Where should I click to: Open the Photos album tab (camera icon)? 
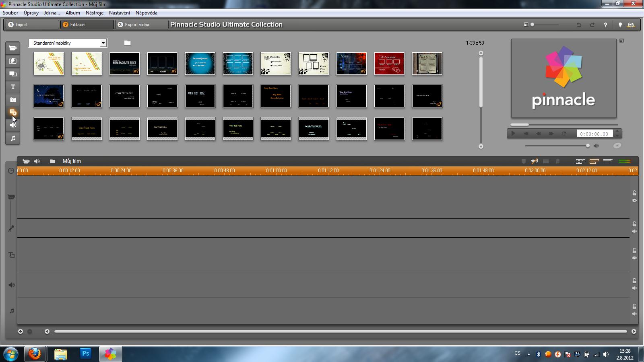(12, 99)
